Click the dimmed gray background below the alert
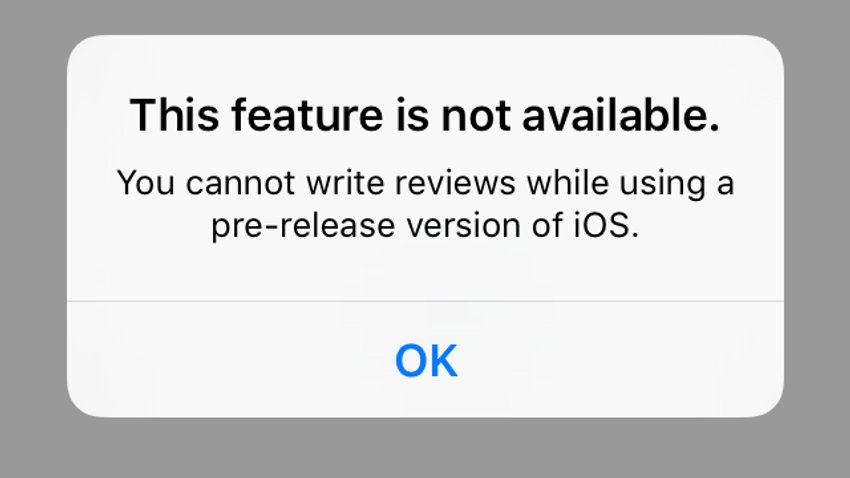 point(425,448)
